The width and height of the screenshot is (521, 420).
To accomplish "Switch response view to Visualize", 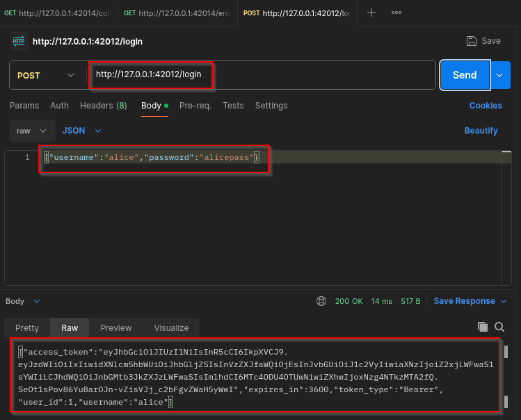I will pyautogui.click(x=171, y=328).
